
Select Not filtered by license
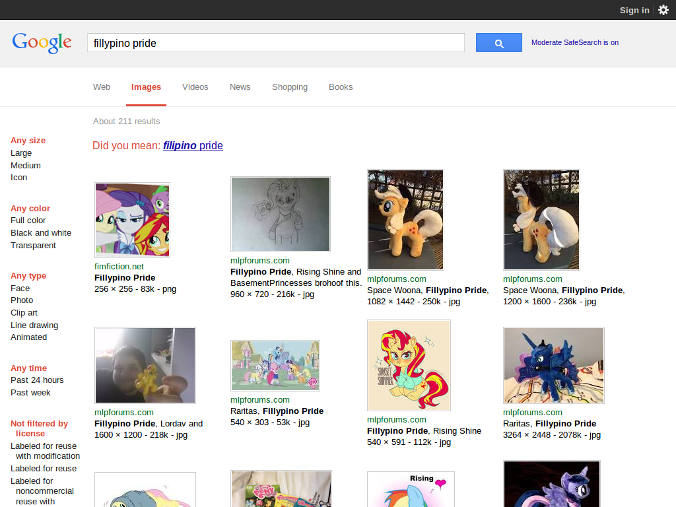click(39, 429)
